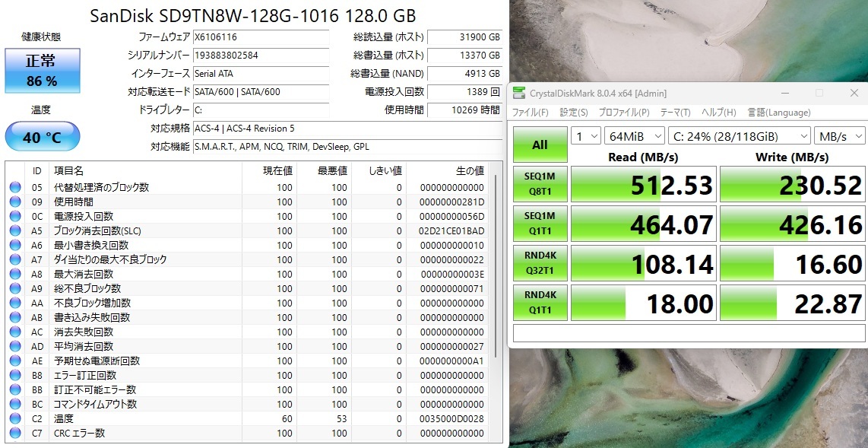
Task: Open the 言語(Language) menu
Action: point(779,113)
